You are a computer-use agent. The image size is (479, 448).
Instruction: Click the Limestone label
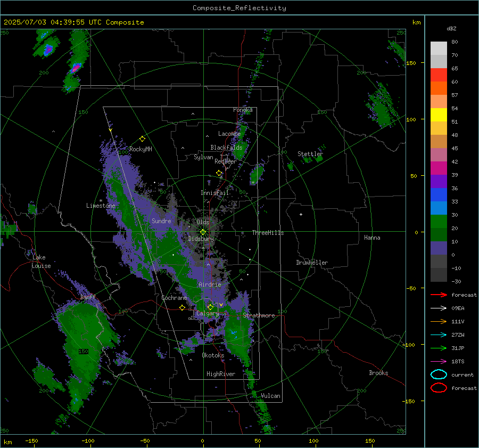point(101,206)
